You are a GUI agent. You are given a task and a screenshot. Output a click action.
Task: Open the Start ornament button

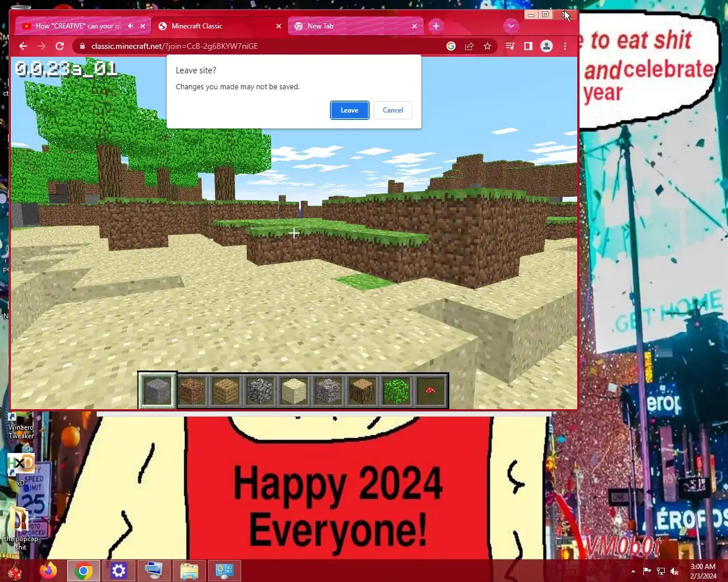[x=15, y=571]
